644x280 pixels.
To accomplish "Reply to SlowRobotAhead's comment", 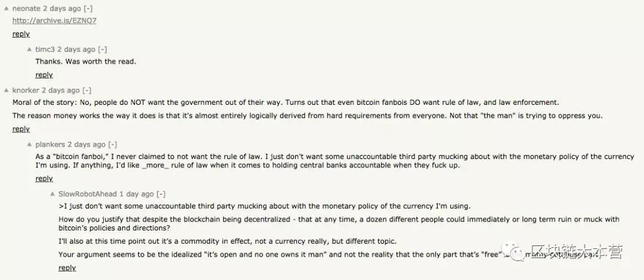I will (x=67, y=268).
